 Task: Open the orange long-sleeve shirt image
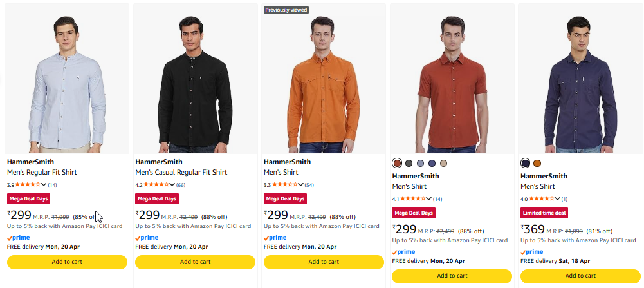point(324,81)
